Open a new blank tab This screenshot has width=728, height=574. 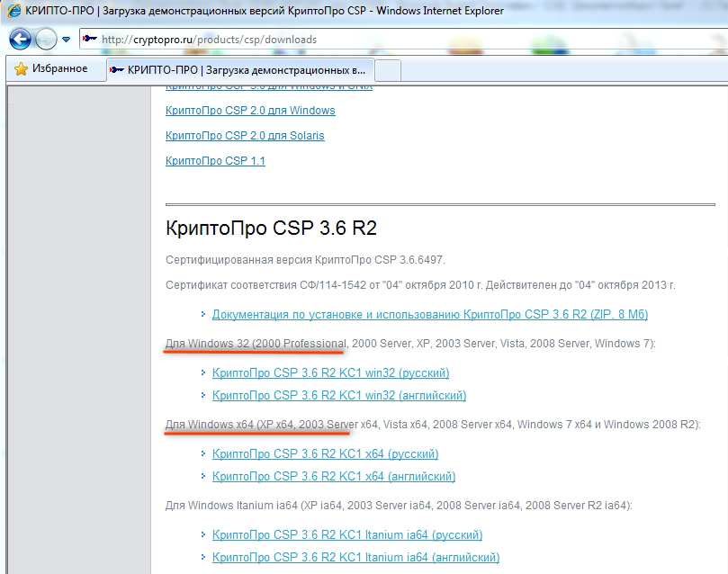388,70
